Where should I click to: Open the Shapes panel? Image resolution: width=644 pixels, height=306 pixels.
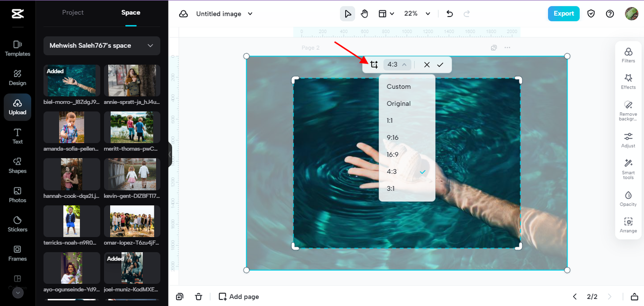click(18, 165)
